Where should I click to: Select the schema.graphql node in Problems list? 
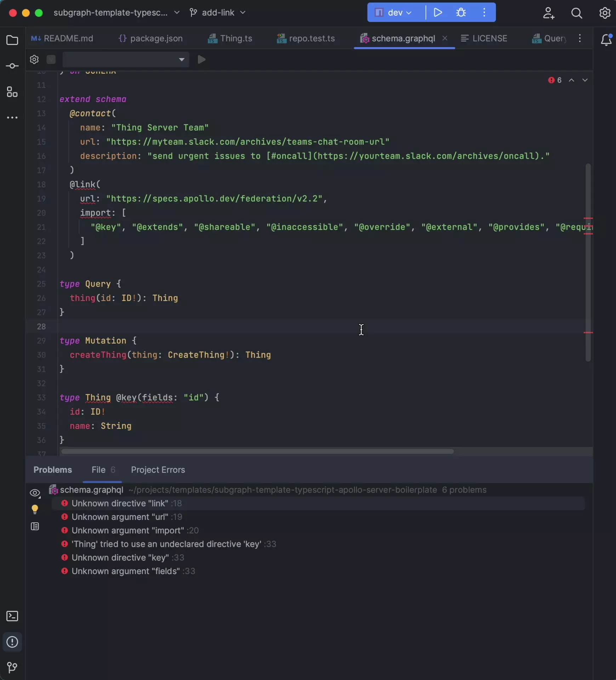click(268, 490)
